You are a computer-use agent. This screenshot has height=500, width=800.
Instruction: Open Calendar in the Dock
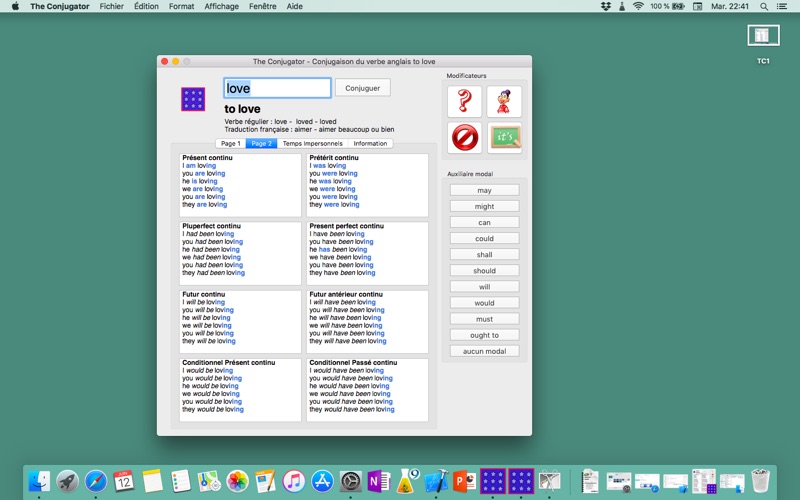point(124,481)
